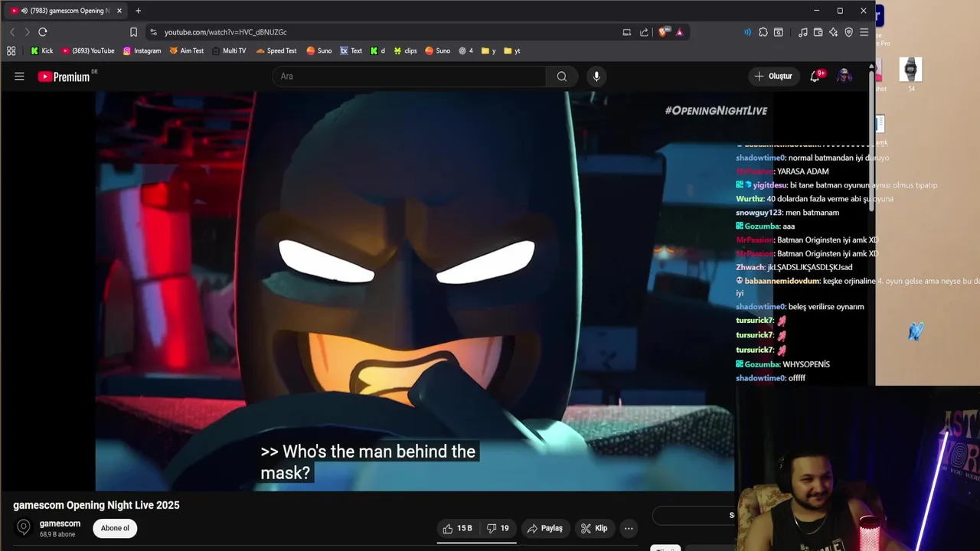
Task: Open the '4' bookmark
Action: point(465,51)
